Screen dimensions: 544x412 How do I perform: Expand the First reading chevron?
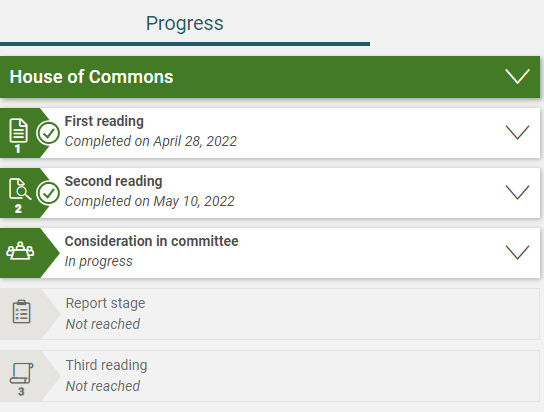(517, 132)
